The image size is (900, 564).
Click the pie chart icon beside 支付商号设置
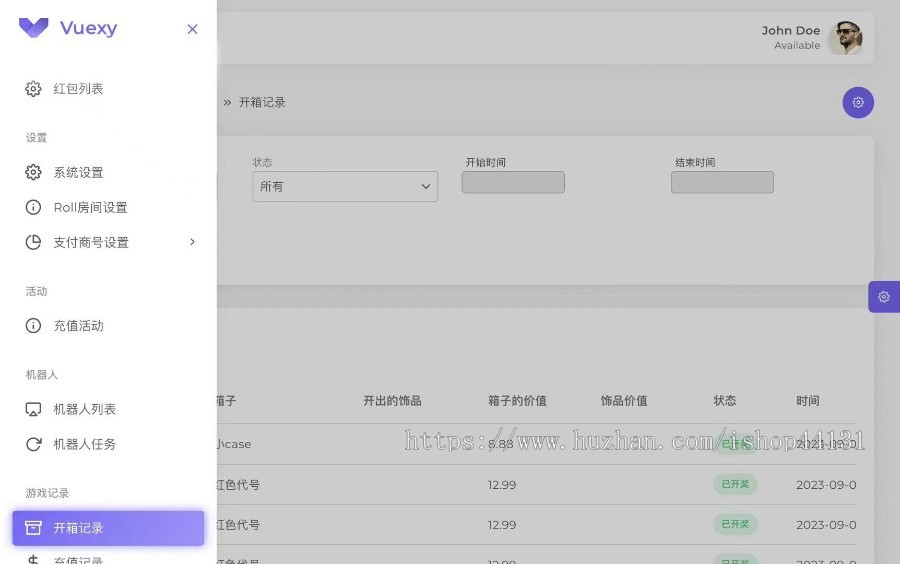pyautogui.click(x=33, y=242)
